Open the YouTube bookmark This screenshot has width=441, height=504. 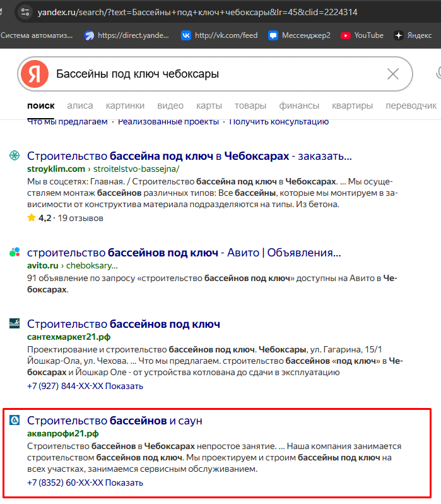point(362,35)
